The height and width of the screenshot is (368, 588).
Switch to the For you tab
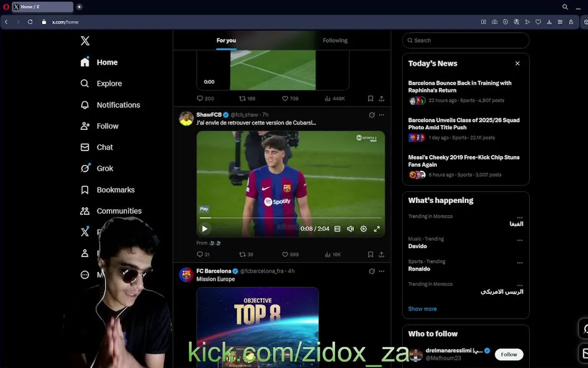pyautogui.click(x=226, y=40)
